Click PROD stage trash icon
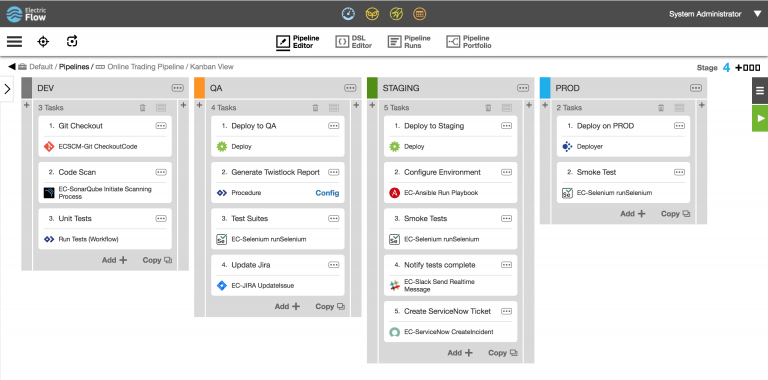The width and height of the screenshot is (768, 380). 661,108
